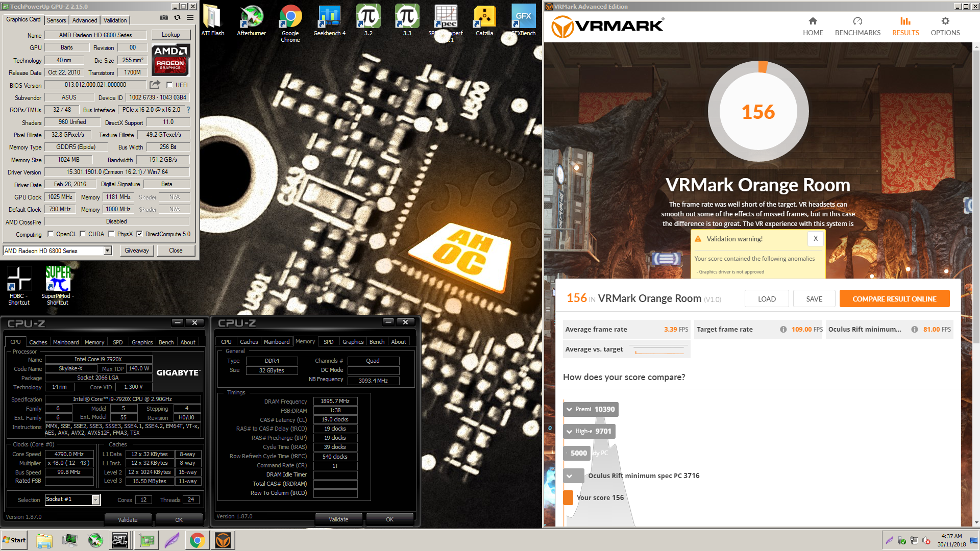980x551 pixels.
Task: Click the GBT CPU-Z taskbar button
Action: coord(120,540)
